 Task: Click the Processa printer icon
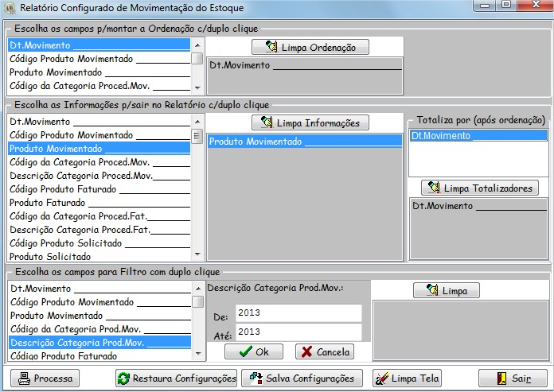(x=23, y=378)
